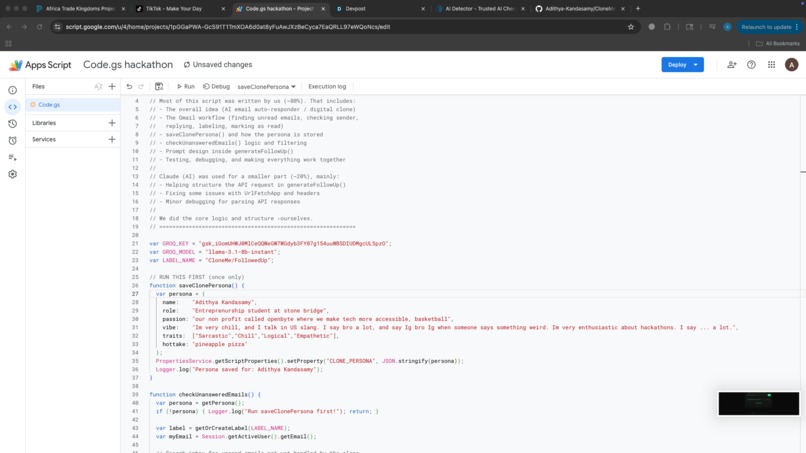Open browser extensions puzzle icon

click(x=667, y=27)
